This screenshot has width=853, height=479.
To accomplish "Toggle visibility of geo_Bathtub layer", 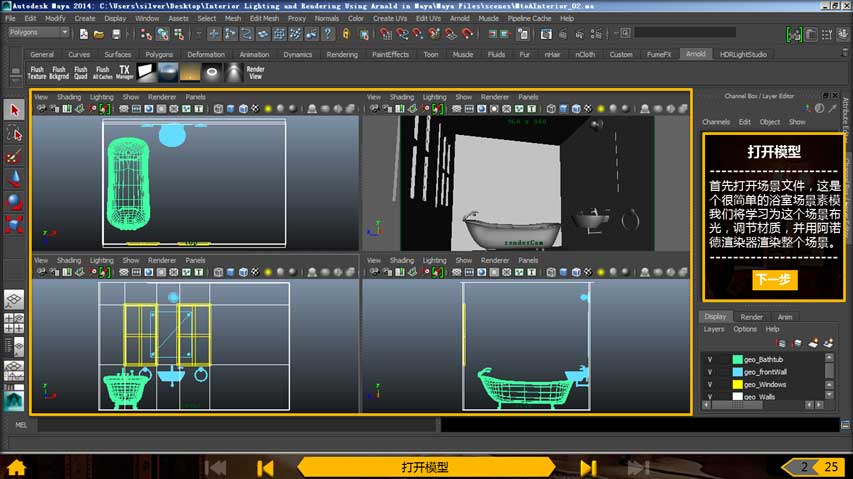I will click(710, 359).
